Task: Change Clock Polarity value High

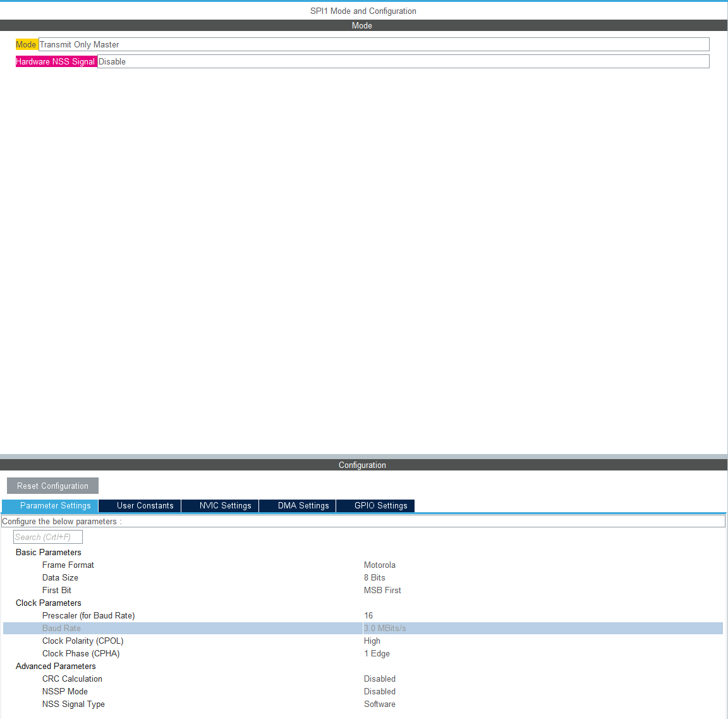Action: [x=372, y=641]
